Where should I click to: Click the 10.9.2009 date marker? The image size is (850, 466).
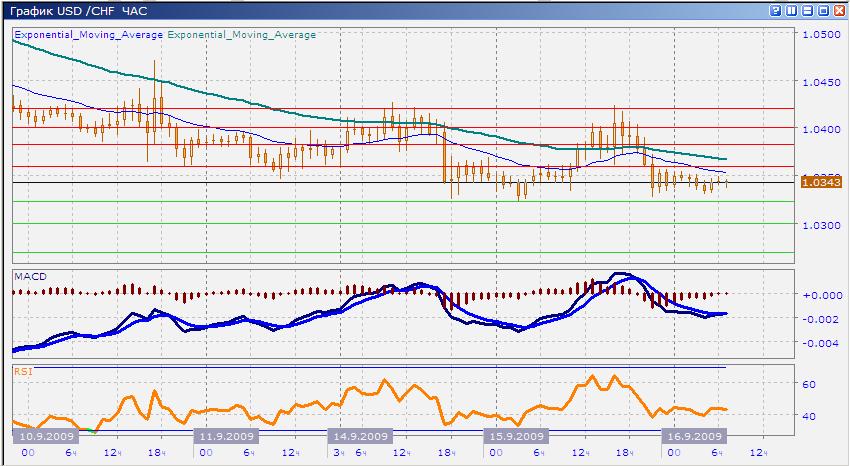[x=42, y=437]
